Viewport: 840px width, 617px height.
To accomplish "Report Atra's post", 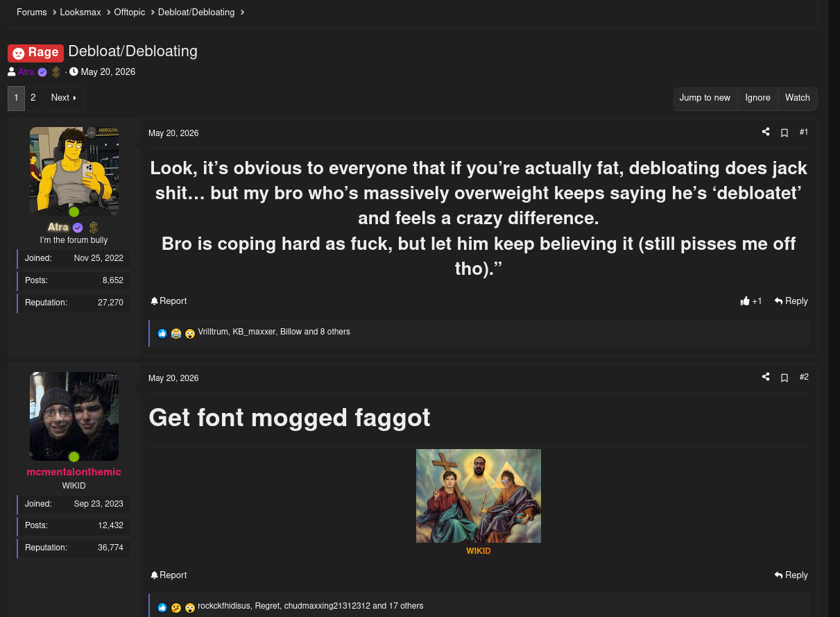I will tap(169, 301).
